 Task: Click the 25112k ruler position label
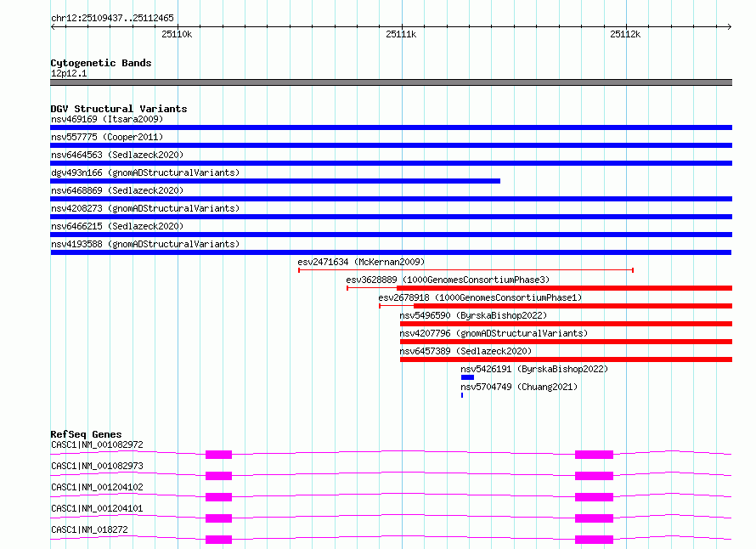tap(625, 34)
